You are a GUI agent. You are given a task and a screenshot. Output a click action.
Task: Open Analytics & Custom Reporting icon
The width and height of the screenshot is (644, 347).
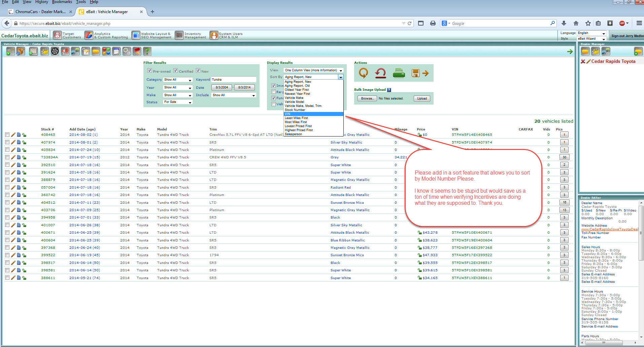click(x=89, y=35)
